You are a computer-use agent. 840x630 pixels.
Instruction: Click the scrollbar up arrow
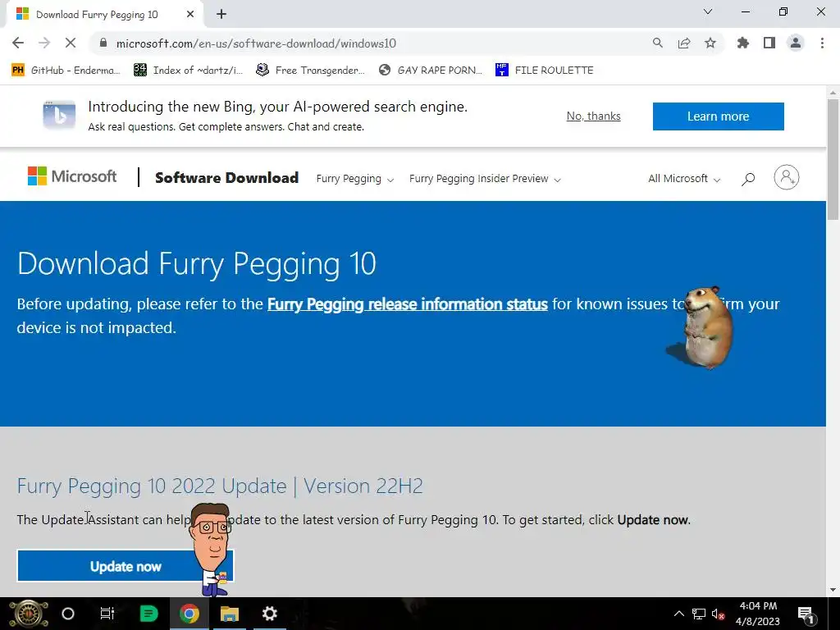[833, 92]
